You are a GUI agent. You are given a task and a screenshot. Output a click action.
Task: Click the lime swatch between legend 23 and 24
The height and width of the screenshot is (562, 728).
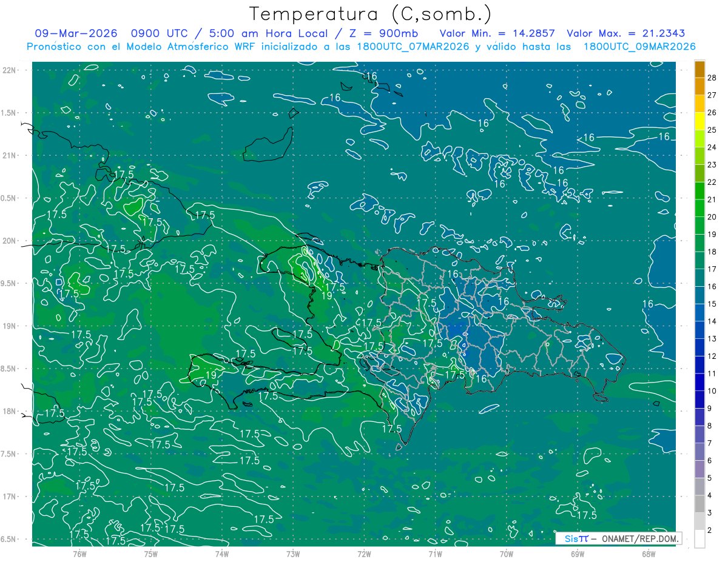[x=699, y=156]
